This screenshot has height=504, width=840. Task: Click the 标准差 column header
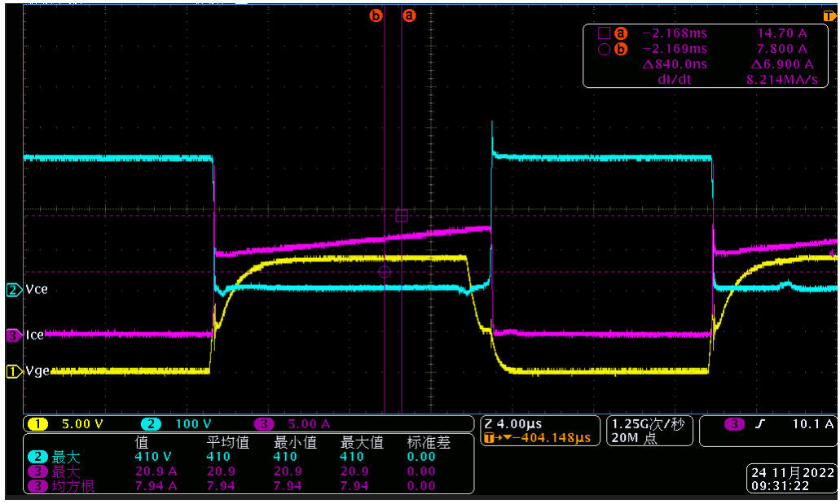click(429, 442)
